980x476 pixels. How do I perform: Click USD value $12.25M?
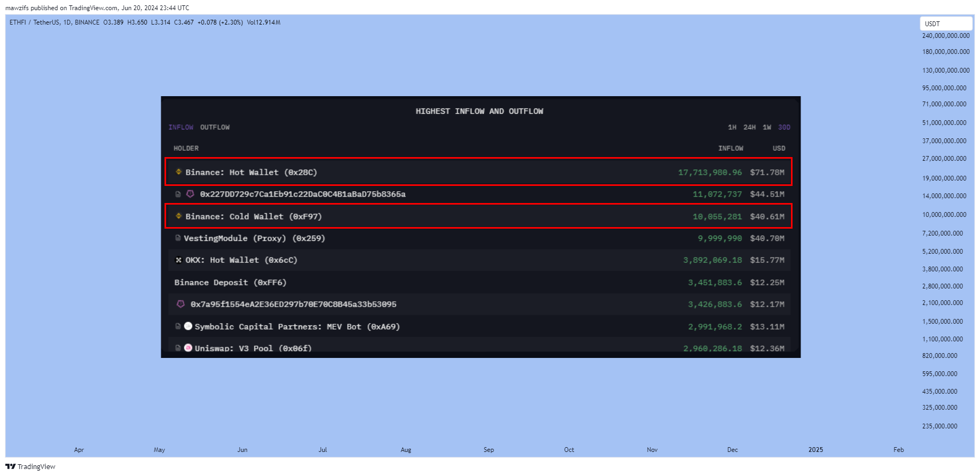point(767,282)
